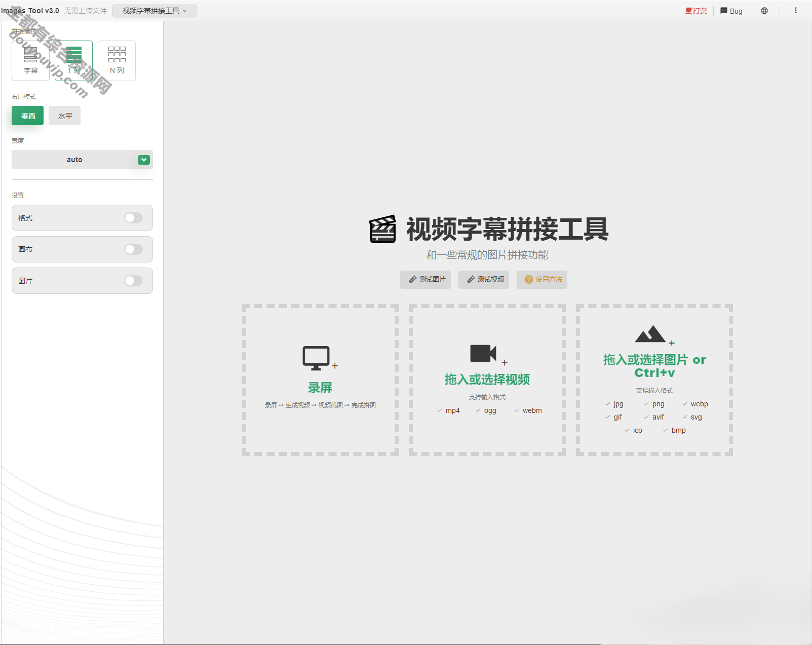Select the 字幕 stitching mode icon
The width and height of the screenshot is (812, 645).
30,61
